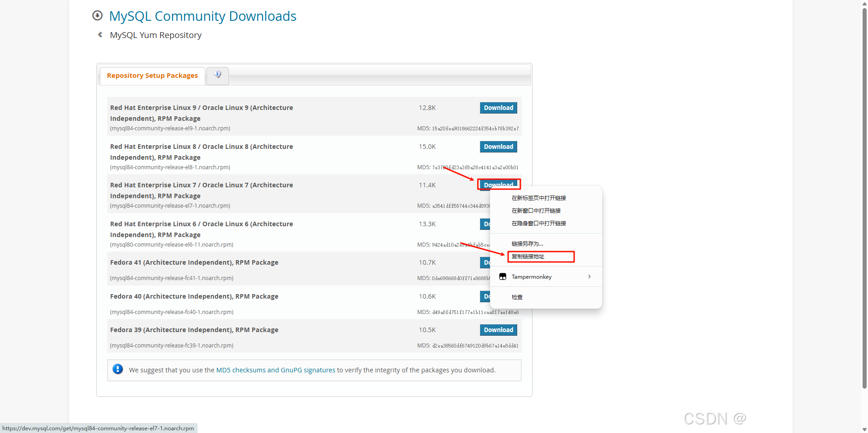
Task: Click scrollbar up arrow at page top
Action: click(x=864, y=3)
